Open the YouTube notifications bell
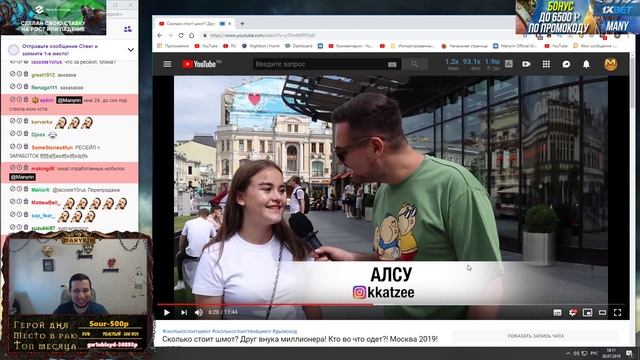The image size is (640, 360). tap(586, 64)
